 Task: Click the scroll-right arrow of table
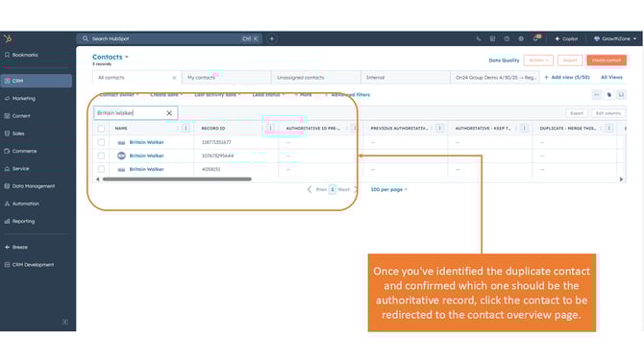(621, 180)
